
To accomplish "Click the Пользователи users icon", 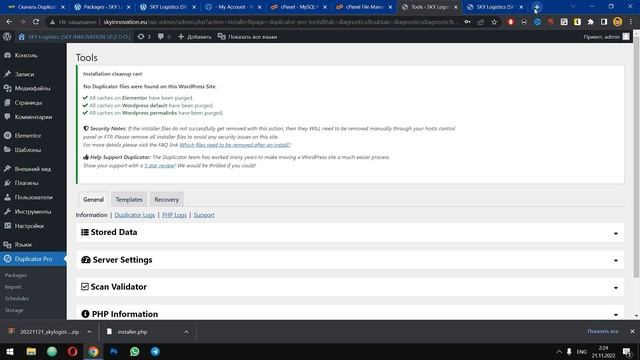I will (7, 197).
